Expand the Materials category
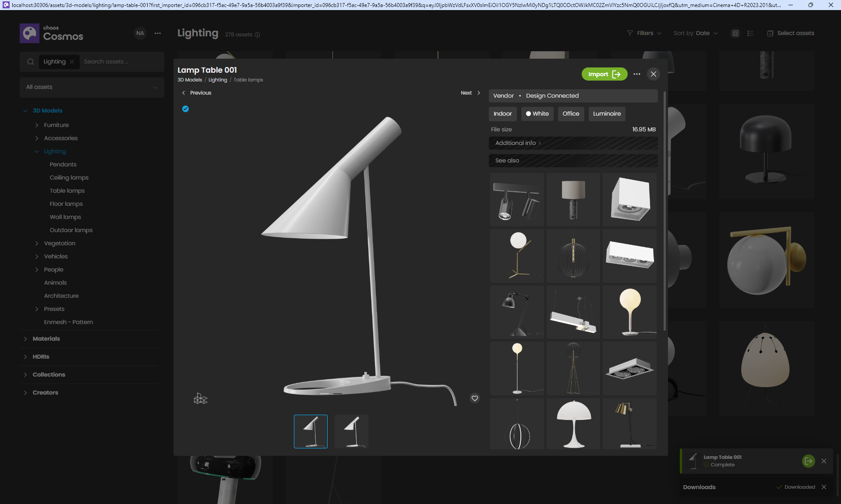 [46, 339]
